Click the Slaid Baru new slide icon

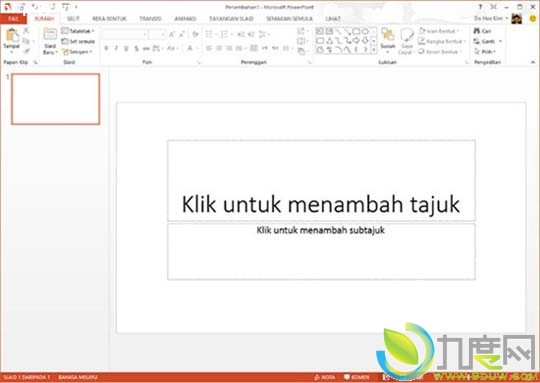click(x=50, y=34)
